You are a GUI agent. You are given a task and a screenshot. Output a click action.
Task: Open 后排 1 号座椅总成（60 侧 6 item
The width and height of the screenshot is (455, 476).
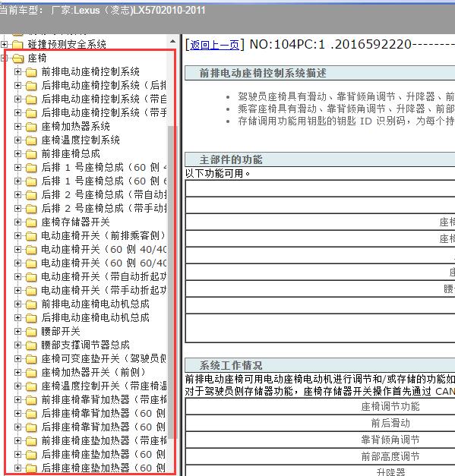tap(104, 181)
